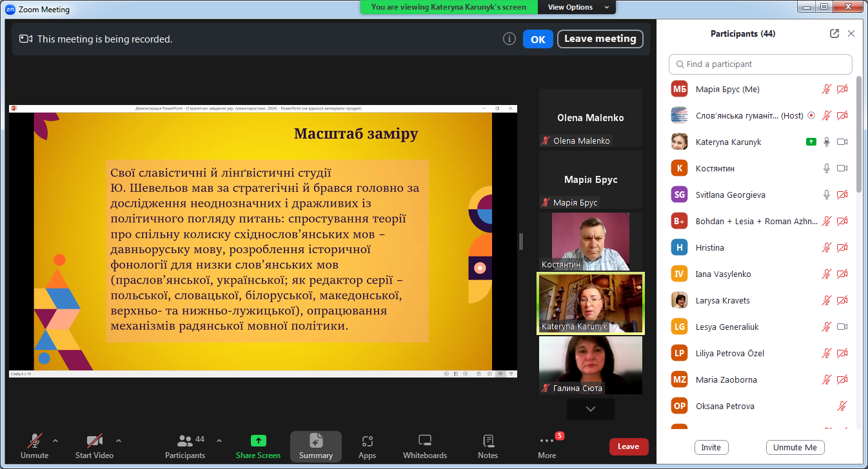Toggle the Participants panel button

tap(186, 446)
